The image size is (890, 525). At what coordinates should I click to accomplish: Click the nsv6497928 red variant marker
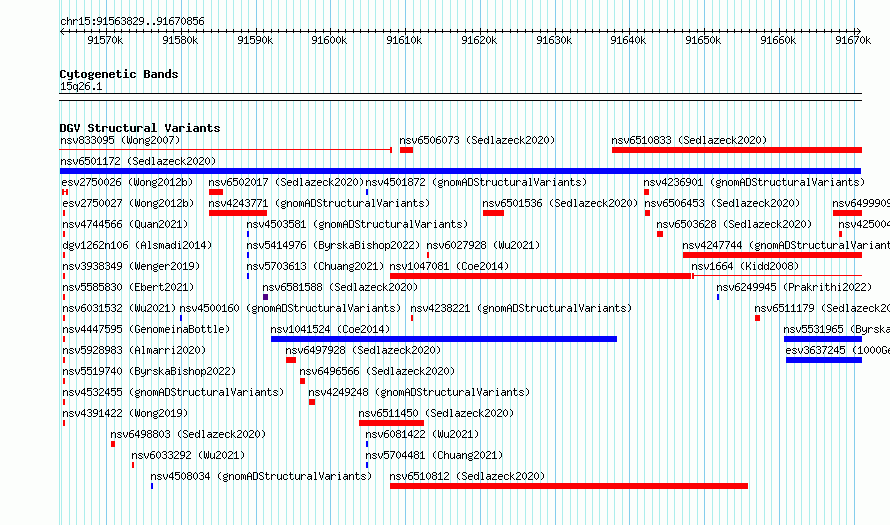(x=291, y=360)
